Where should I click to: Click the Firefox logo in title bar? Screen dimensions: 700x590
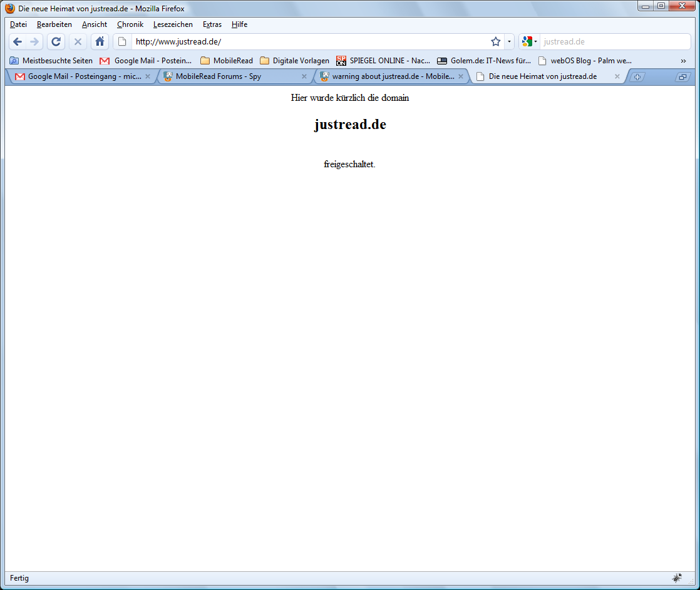tap(10, 9)
